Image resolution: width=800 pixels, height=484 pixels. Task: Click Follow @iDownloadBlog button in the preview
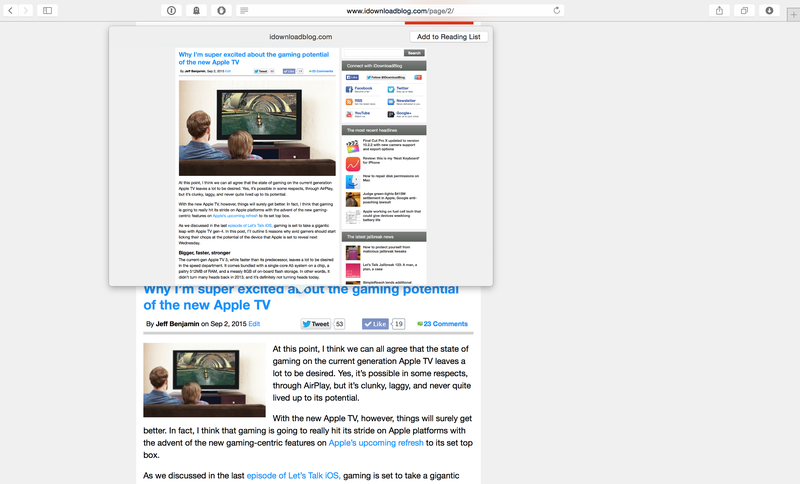click(386, 78)
